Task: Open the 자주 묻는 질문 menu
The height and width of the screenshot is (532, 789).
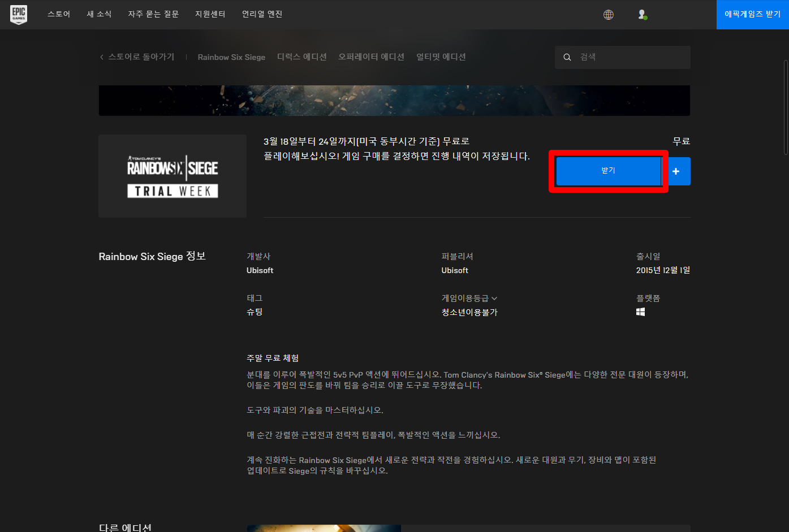Action: [x=153, y=14]
